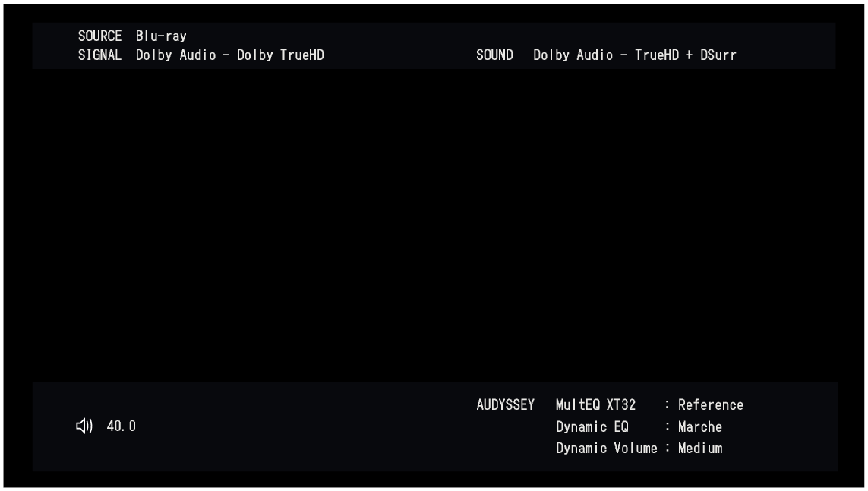
Task: Click the SIGNAL indicator label
Action: point(99,54)
